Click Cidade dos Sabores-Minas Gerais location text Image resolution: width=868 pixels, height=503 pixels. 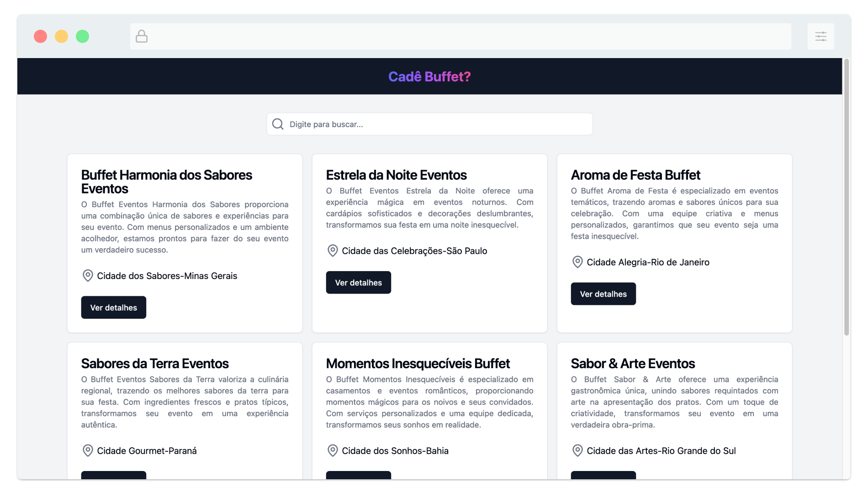point(167,276)
